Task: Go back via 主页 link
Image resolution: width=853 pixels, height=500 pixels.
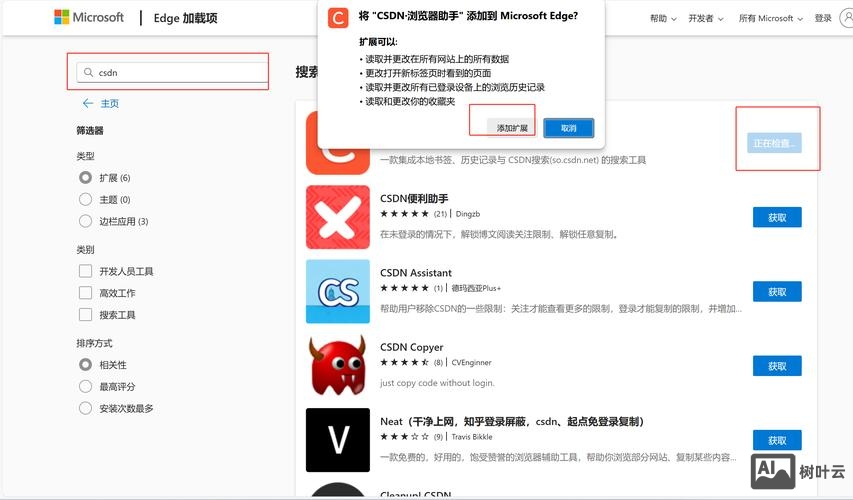Action: 109,103
